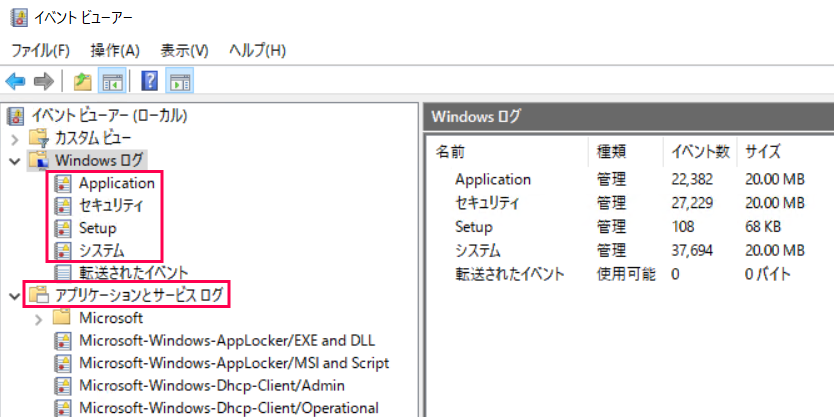Click the Microsoft folder icon in tree
The width and height of the screenshot is (834, 417).
[62, 318]
